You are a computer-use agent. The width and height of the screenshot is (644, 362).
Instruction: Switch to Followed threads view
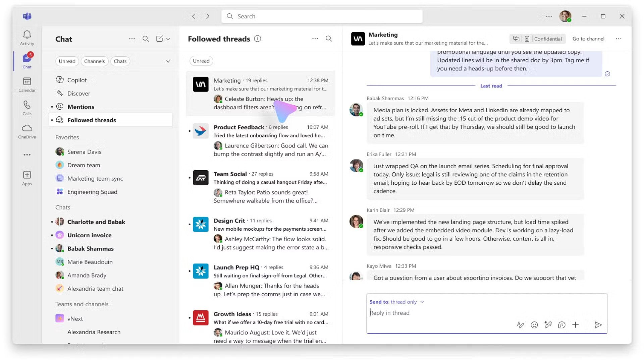click(x=92, y=120)
